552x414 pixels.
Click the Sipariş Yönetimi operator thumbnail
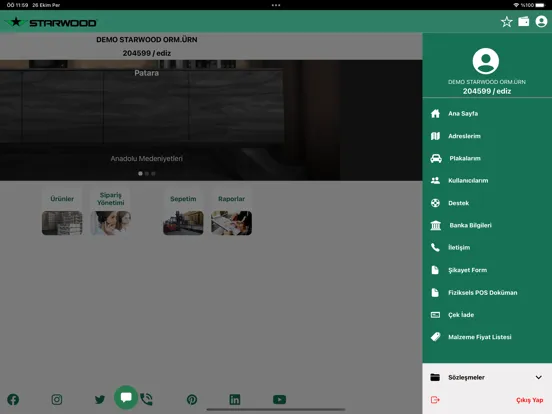[x=111, y=223]
